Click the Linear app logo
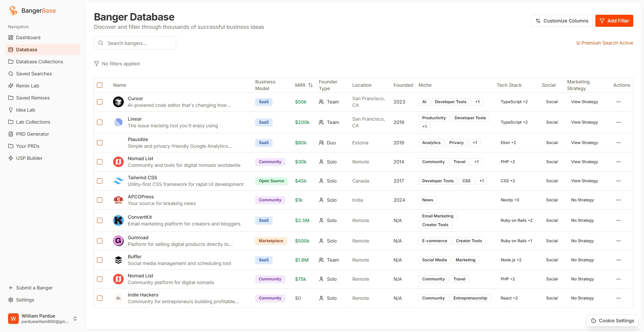The height and width of the screenshot is (332, 644). tap(118, 122)
